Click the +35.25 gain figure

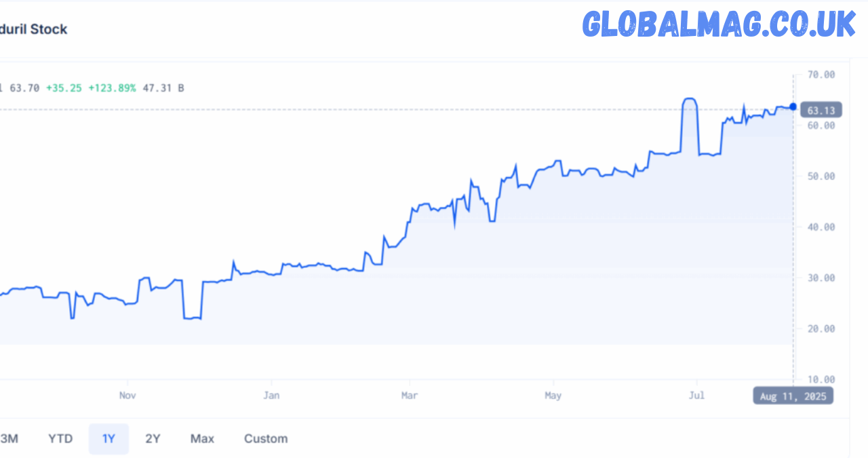pyautogui.click(x=64, y=88)
